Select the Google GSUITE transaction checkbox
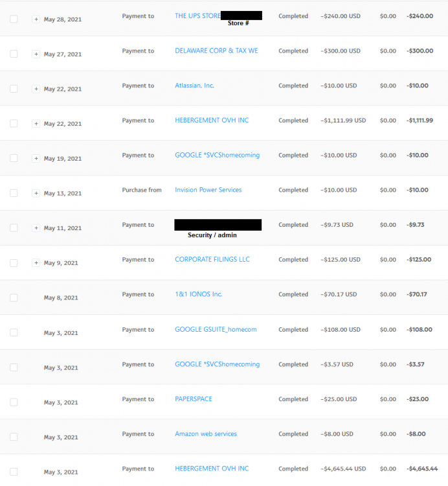Screen dimensions: 448x486 [14, 332]
